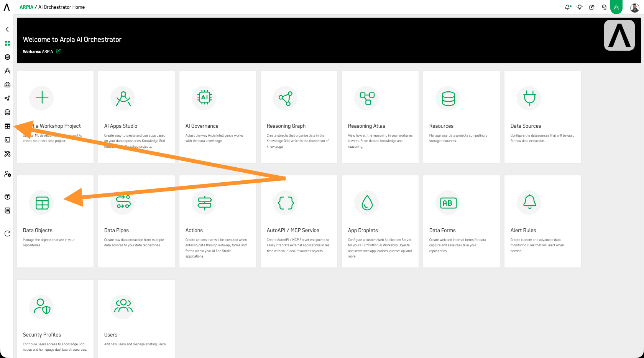The width and height of the screenshot is (644, 358).
Task: Open the Reasoning Graph title
Action: [x=286, y=126]
